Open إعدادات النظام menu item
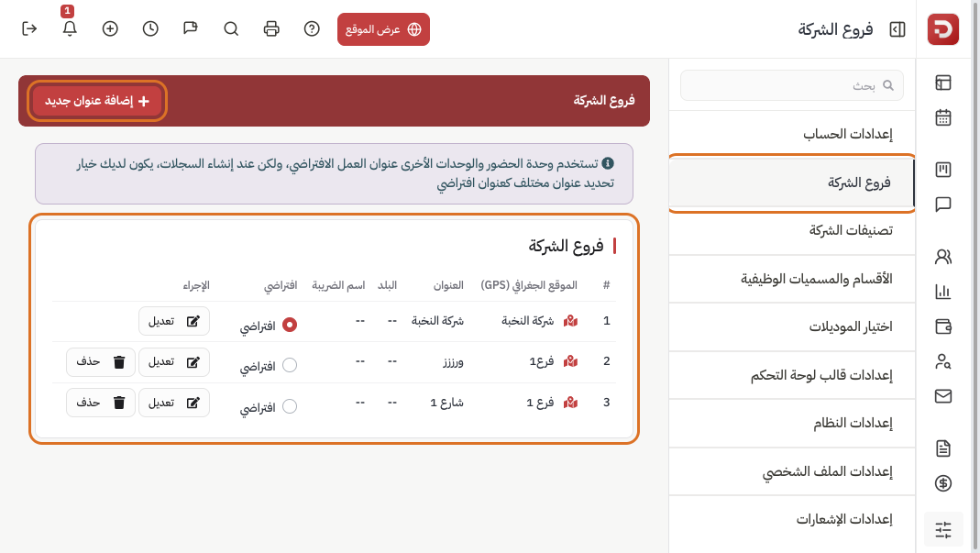The image size is (980, 553). coord(792,423)
